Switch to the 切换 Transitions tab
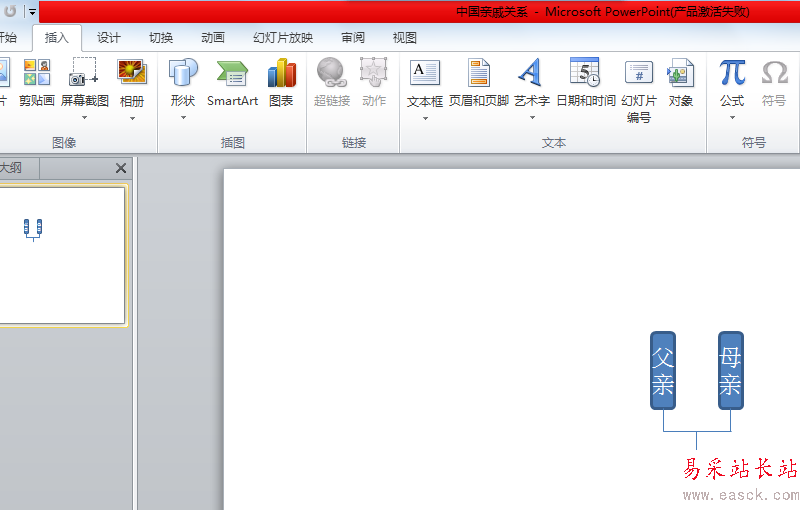 point(161,38)
